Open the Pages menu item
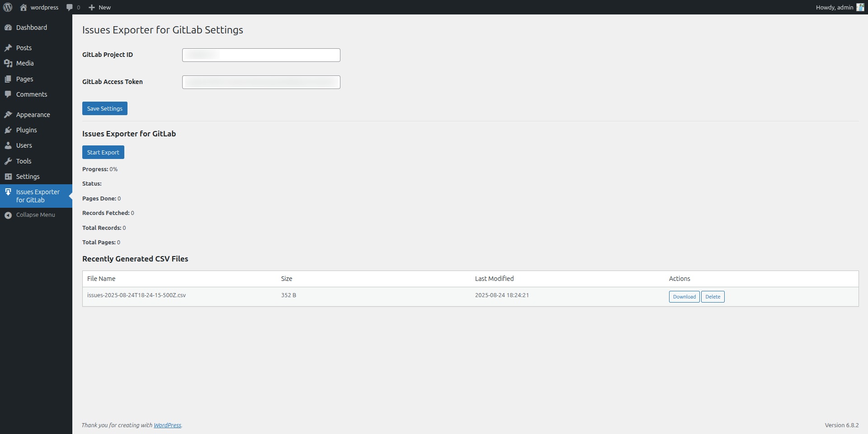This screenshot has width=868, height=434. [24, 79]
